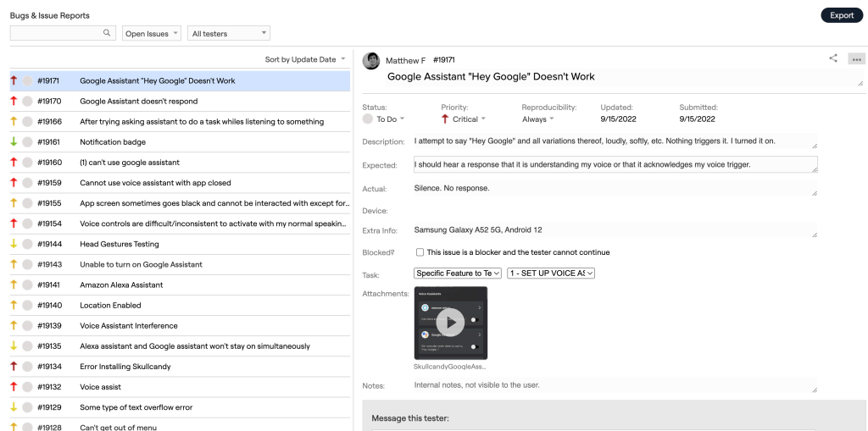Click the Export button
The width and height of the screenshot is (868, 431).
click(x=841, y=15)
